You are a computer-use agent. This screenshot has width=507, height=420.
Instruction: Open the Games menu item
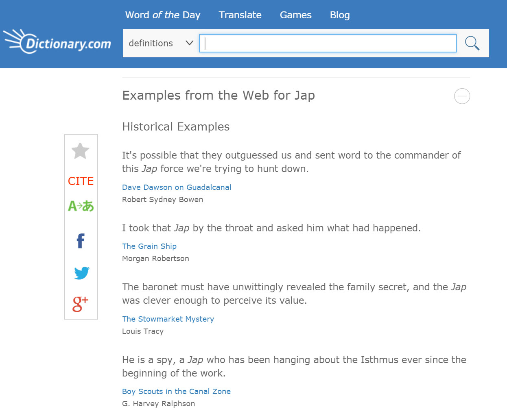[296, 15]
